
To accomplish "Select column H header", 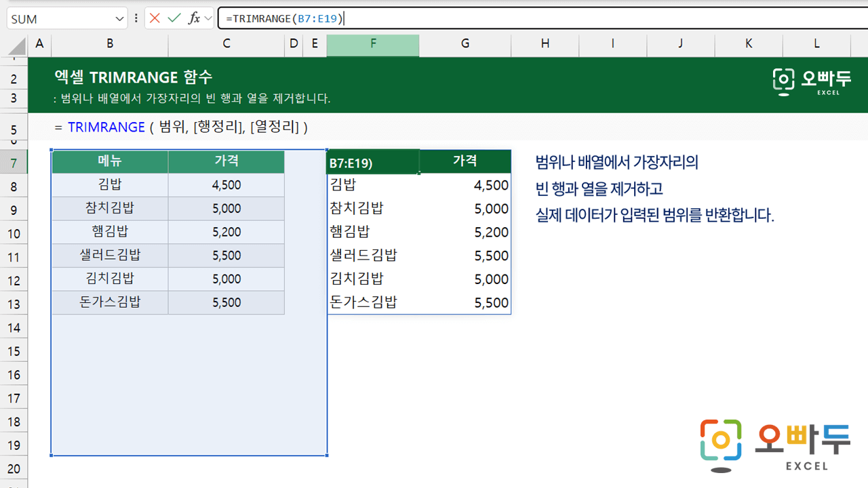I will (545, 43).
